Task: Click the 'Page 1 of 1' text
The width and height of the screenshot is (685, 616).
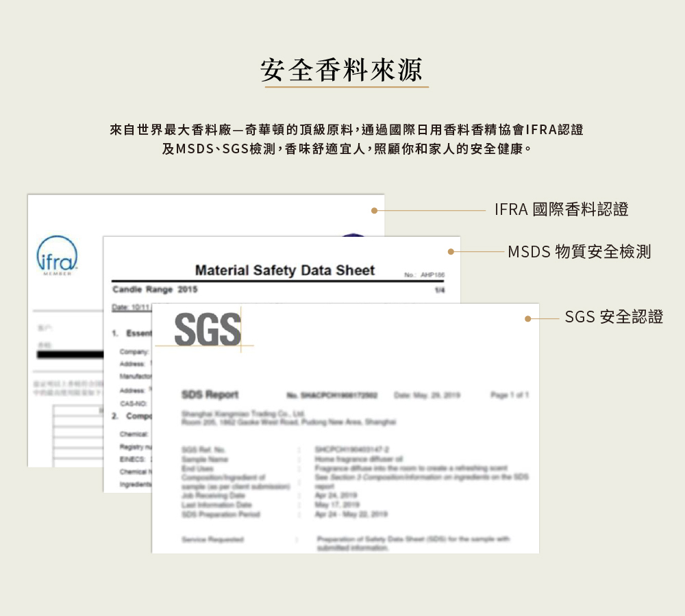Action: (510, 395)
